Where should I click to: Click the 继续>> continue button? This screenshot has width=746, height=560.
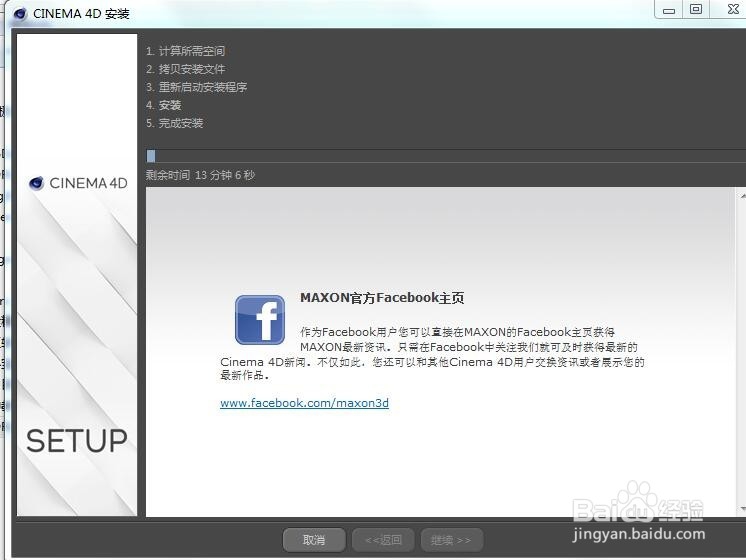click(x=452, y=540)
